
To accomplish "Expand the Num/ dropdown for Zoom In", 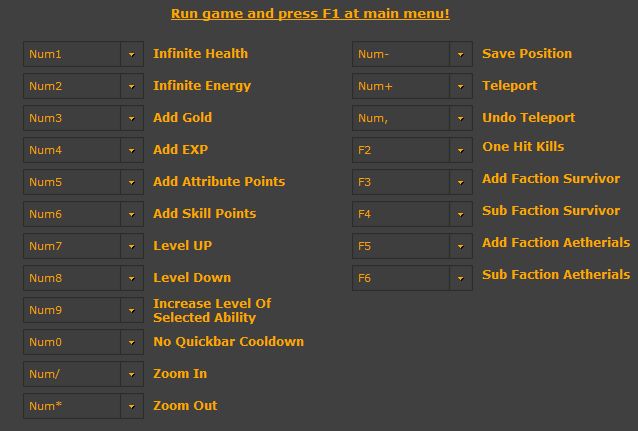I will (131, 375).
